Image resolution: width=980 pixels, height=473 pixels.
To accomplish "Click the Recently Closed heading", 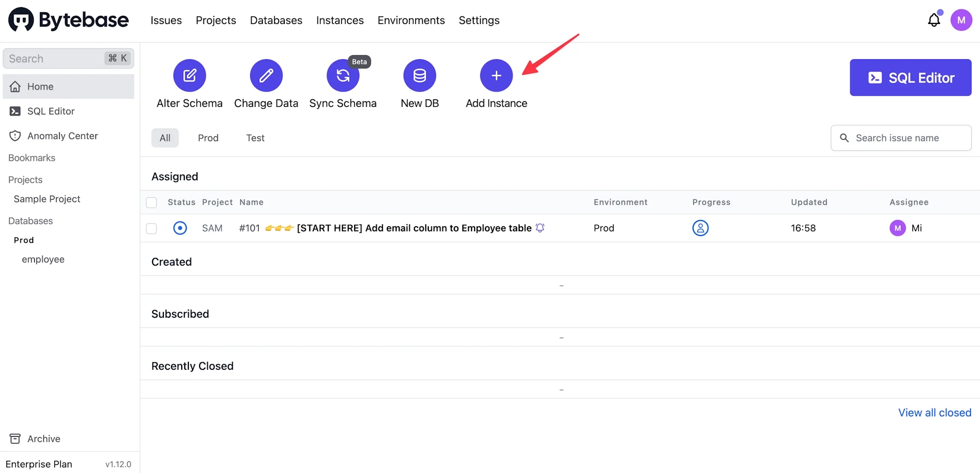I will click(x=192, y=366).
